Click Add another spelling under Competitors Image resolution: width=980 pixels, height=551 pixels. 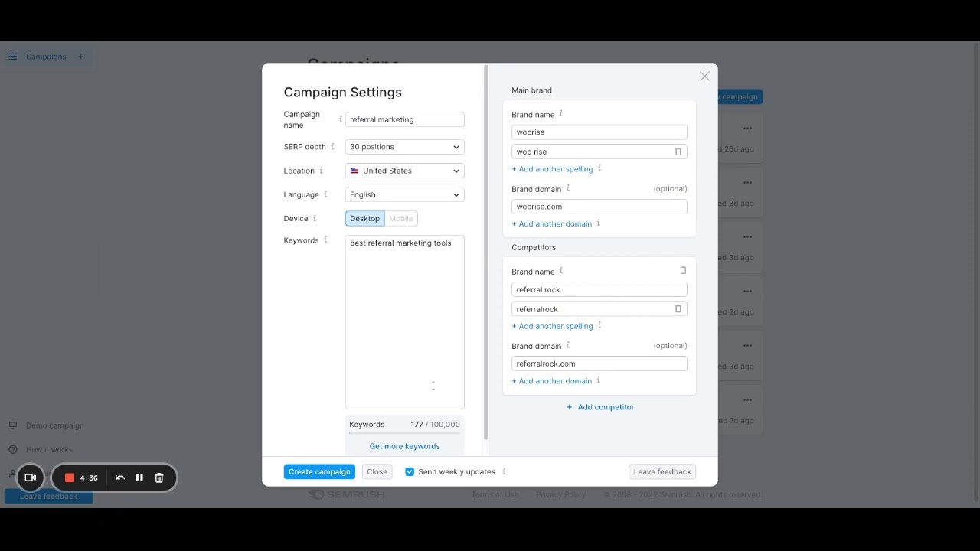[x=552, y=326]
